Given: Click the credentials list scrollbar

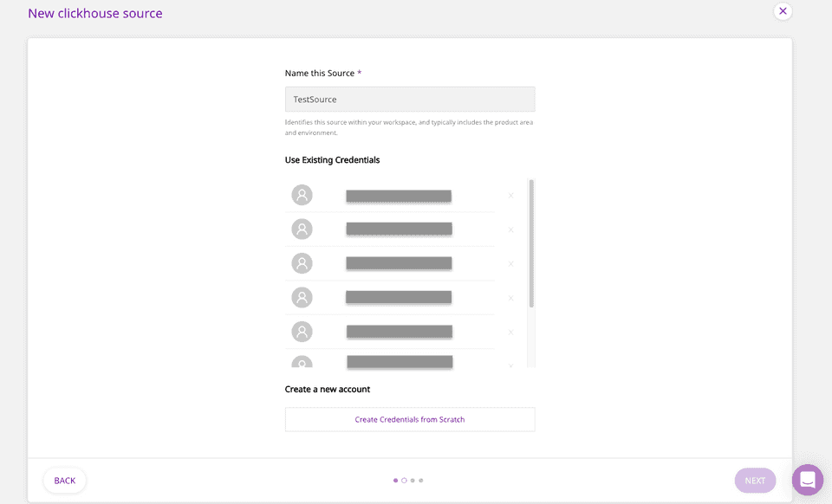Looking at the screenshot, I should [531, 244].
